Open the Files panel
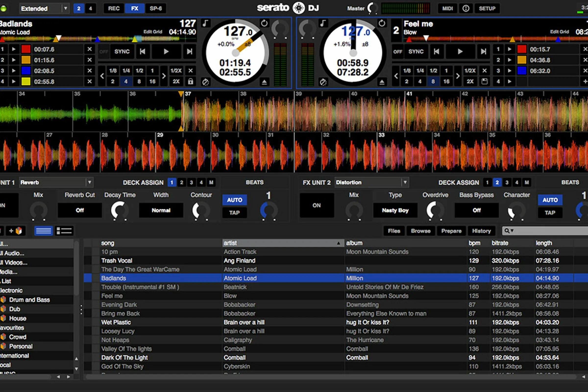Viewport: 588px width, 392px height. 394,231
